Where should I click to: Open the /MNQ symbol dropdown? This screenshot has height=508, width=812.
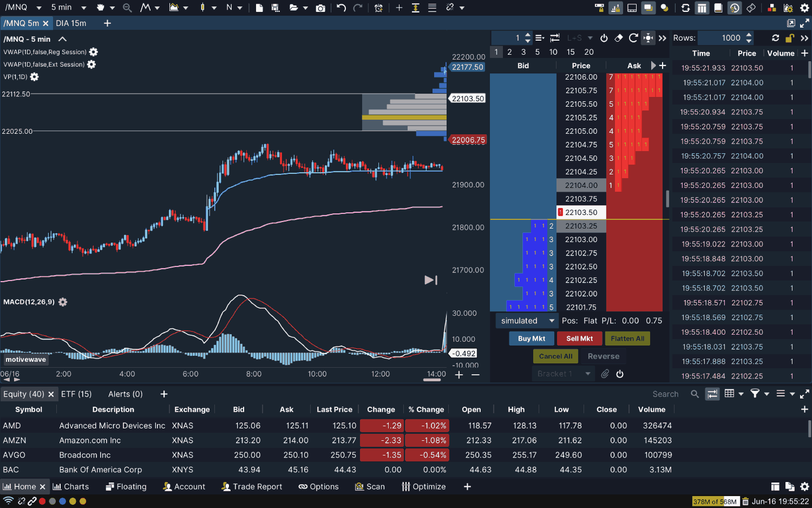pyautogui.click(x=23, y=8)
